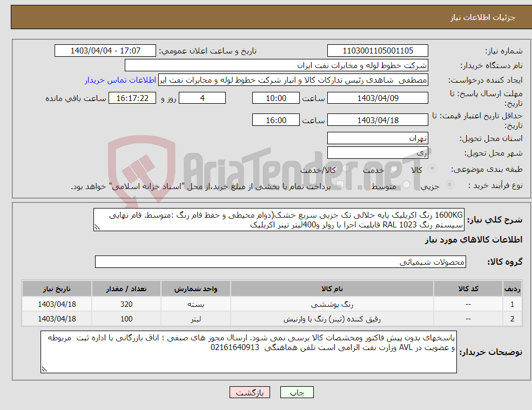This screenshot has width=532, height=410.
Task: Click the quantity cell 320
Action: click(126, 304)
